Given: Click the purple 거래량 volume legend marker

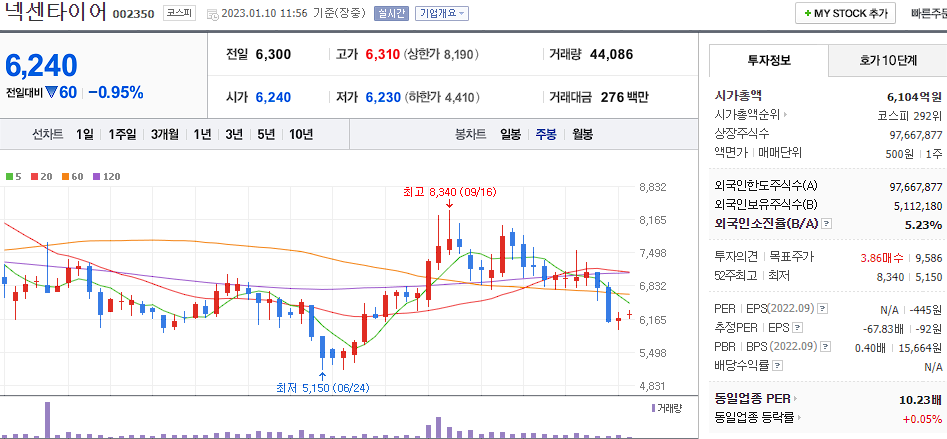Looking at the screenshot, I should pyautogui.click(x=653, y=408).
